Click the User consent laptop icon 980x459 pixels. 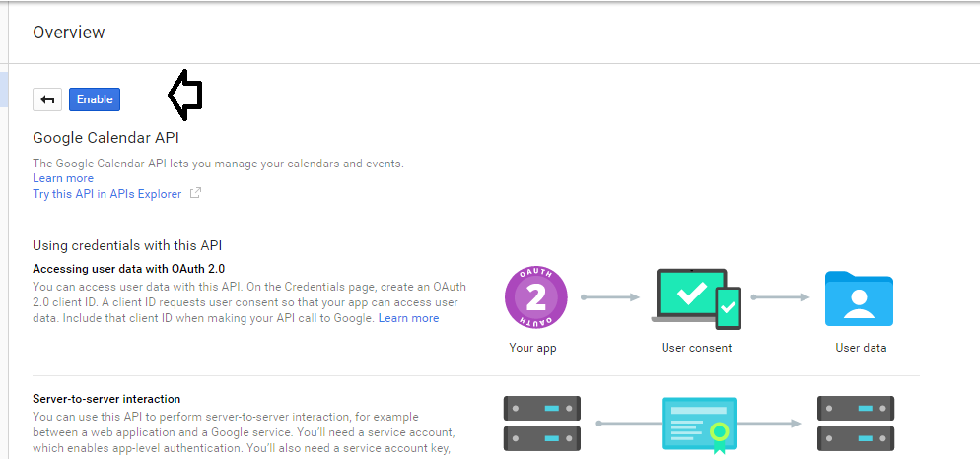click(x=696, y=299)
